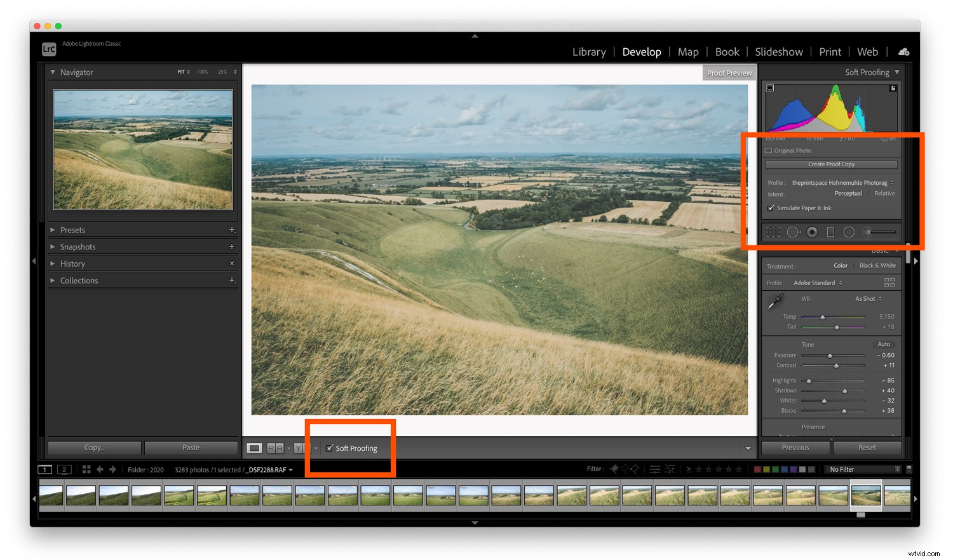The height and width of the screenshot is (560, 953).
Task: Disable Simulate Paper & Ink
Action: [x=771, y=208]
